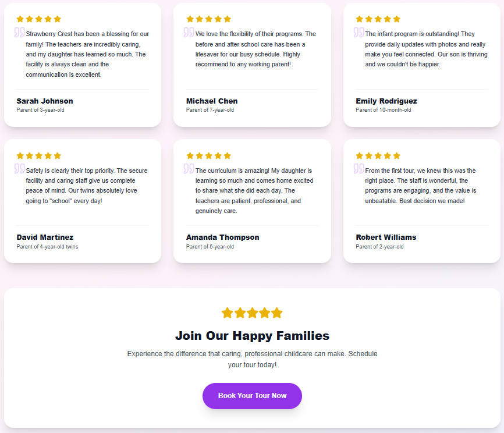
Task: Click the name Michael Chen
Action: pyautogui.click(x=212, y=101)
